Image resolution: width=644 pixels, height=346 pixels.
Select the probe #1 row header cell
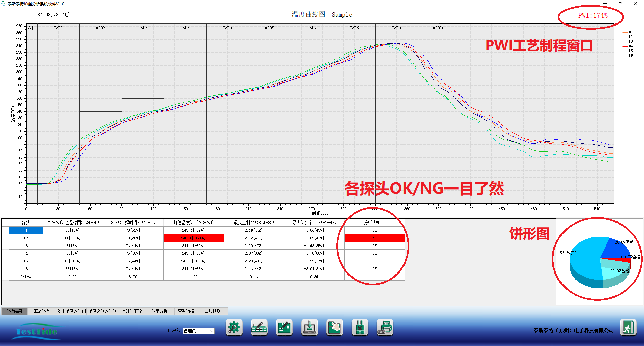26,230
